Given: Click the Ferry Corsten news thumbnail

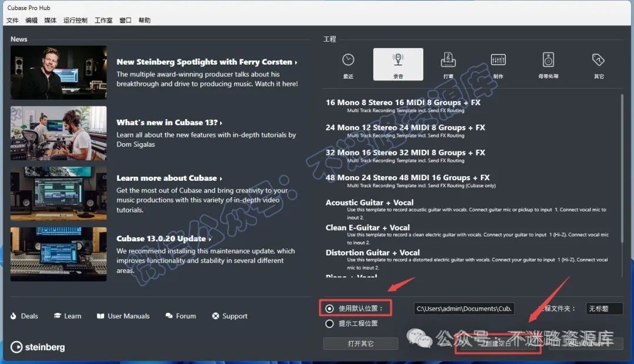Looking at the screenshot, I should point(59,72).
